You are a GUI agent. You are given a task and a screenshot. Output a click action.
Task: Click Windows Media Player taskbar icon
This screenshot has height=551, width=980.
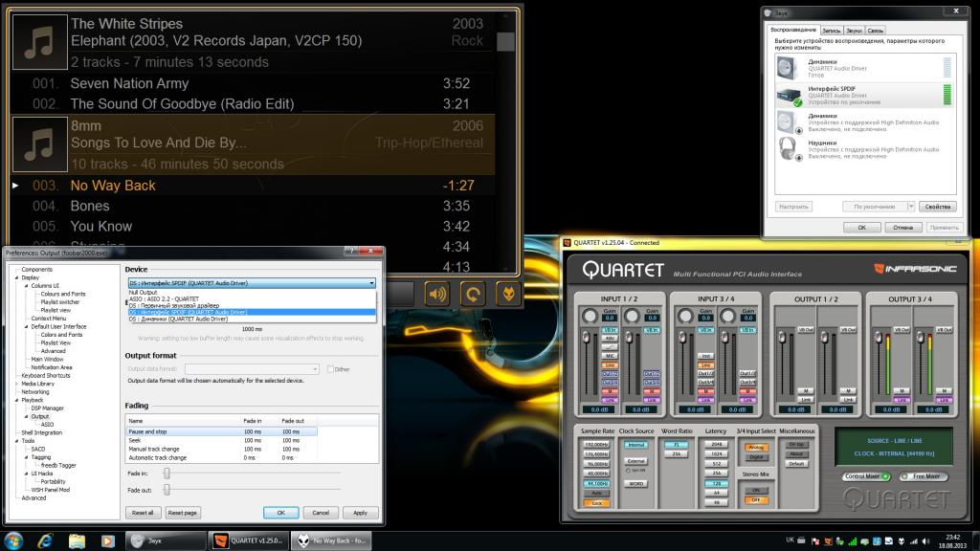[106, 540]
